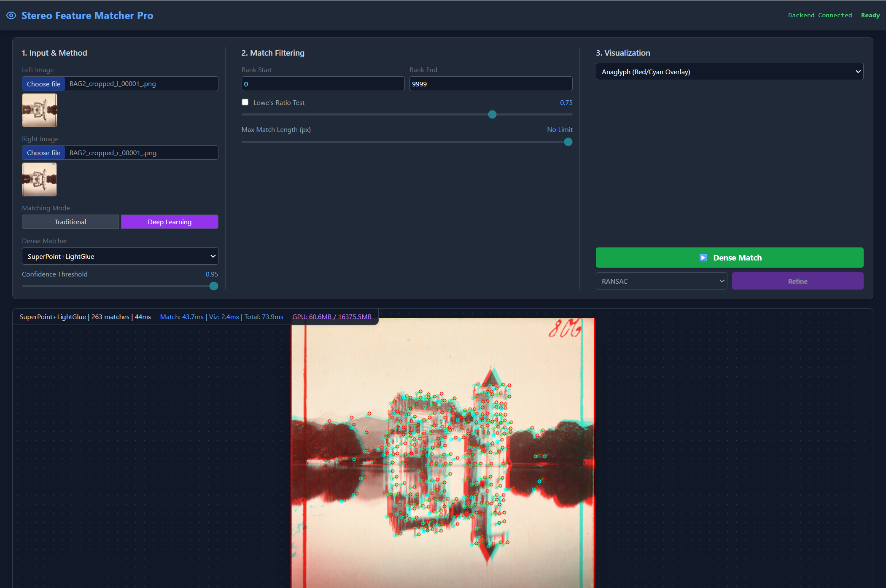This screenshot has width=886, height=588.
Task: Click the 'No Limit' match length value
Action: click(560, 129)
